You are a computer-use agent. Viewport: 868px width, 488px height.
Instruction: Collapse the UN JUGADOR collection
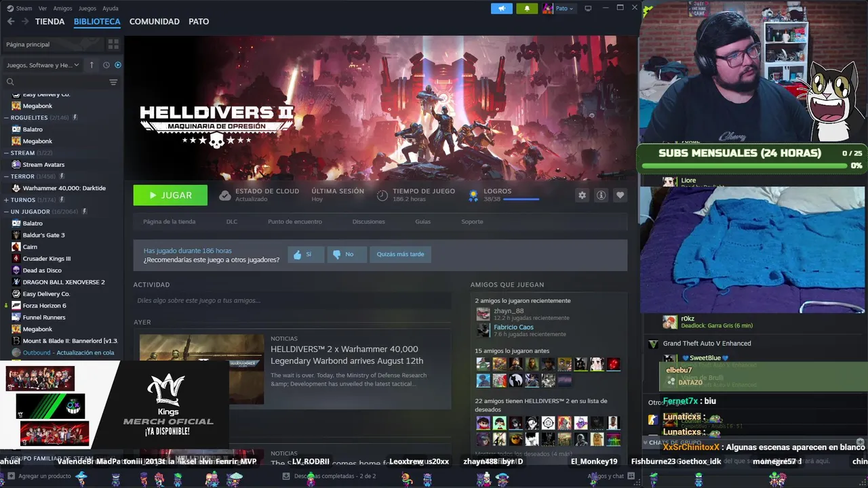pos(6,211)
